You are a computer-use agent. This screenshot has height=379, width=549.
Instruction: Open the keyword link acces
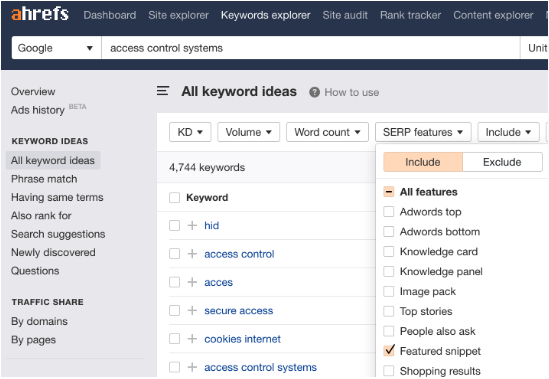[x=218, y=282]
